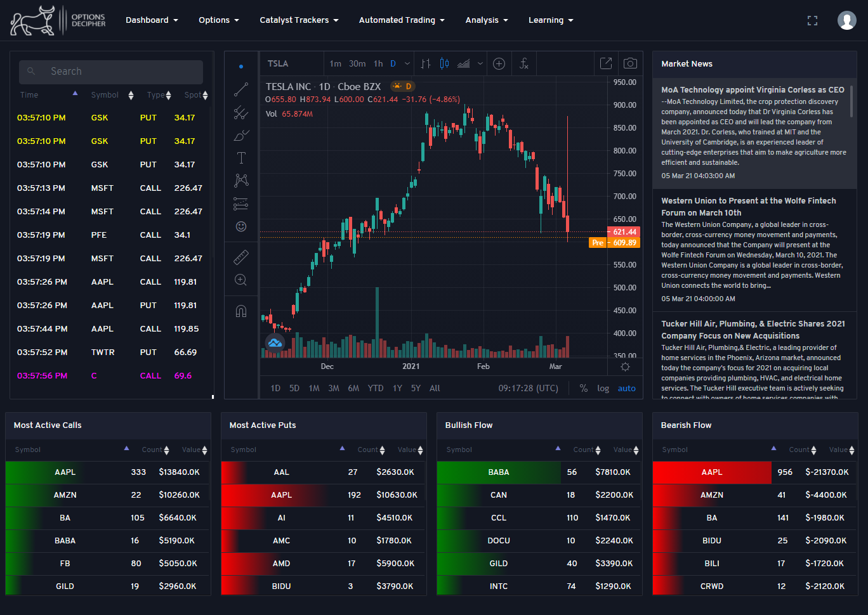Toggle the magnet mode tool
Image resolution: width=868 pixels, height=615 pixels.
point(241,311)
